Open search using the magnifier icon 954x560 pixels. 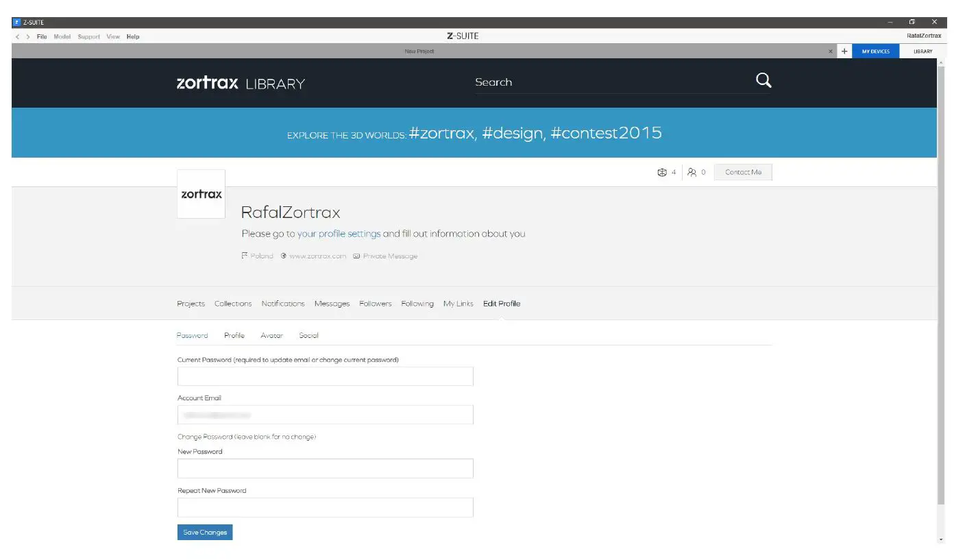coord(763,80)
